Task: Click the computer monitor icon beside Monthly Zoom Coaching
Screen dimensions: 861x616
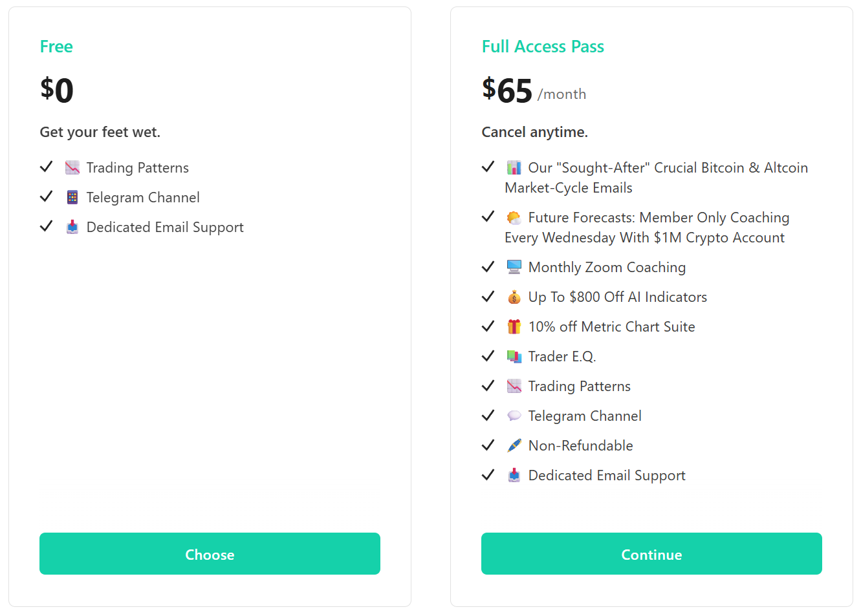Action: click(514, 268)
